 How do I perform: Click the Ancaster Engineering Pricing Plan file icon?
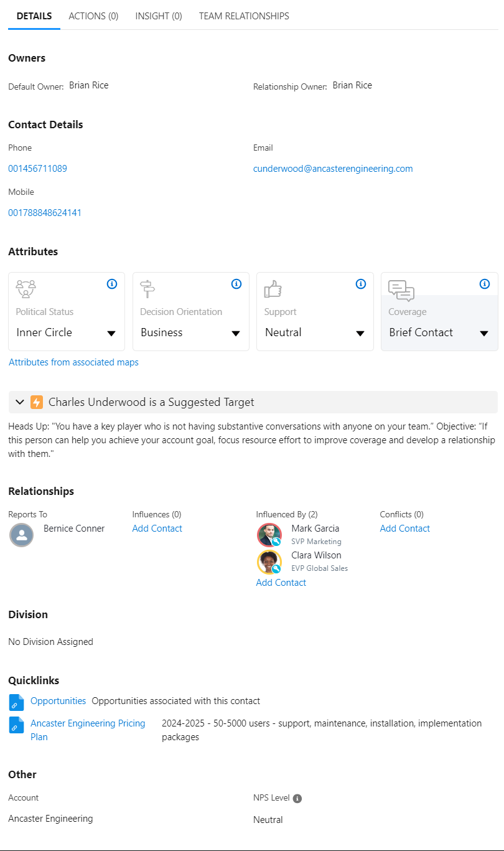click(x=16, y=725)
